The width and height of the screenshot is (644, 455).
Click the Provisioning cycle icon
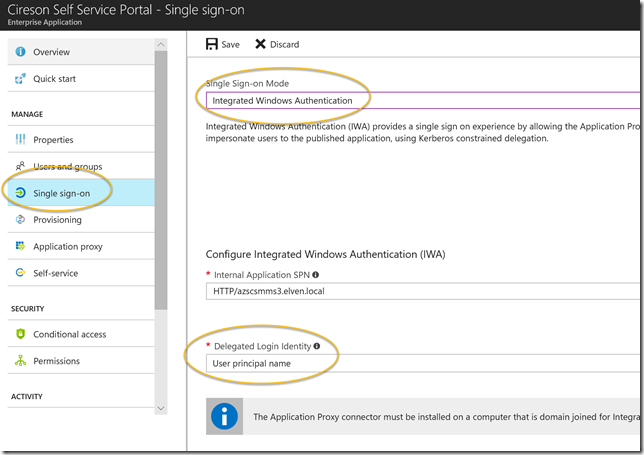pos(20,219)
